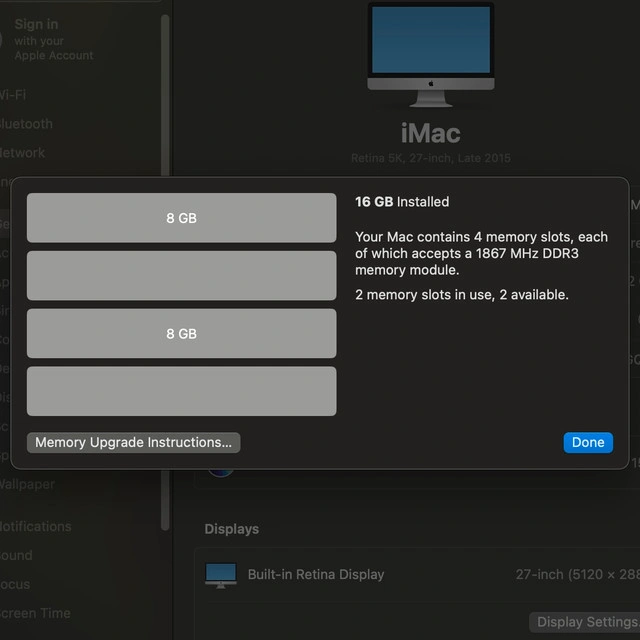Open Focus settings in sidebar

coord(15,584)
